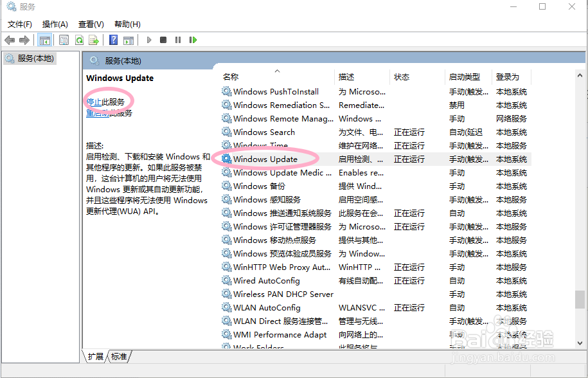
Task: Click the gear icon of Windows Update
Action: (226, 159)
